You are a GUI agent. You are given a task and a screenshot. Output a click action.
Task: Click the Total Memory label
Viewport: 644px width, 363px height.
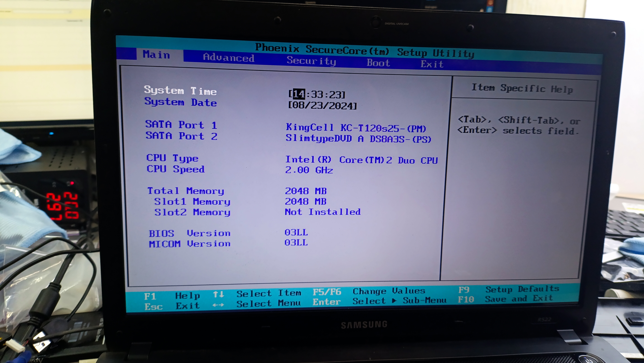(186, 191)
